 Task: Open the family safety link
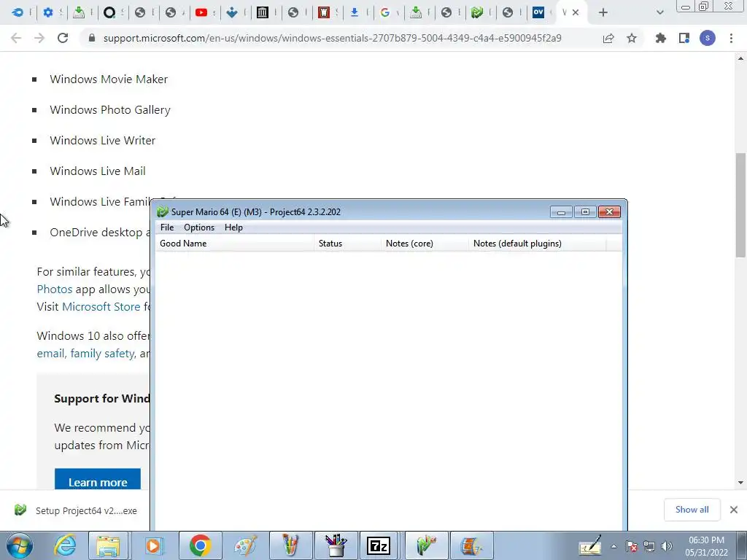[x=102, y=354]
